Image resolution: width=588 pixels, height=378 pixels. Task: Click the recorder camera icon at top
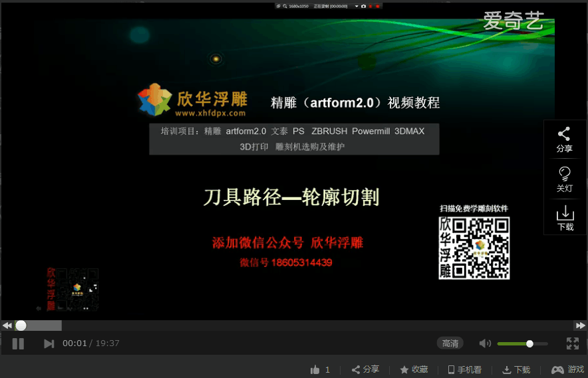[363, 7]
